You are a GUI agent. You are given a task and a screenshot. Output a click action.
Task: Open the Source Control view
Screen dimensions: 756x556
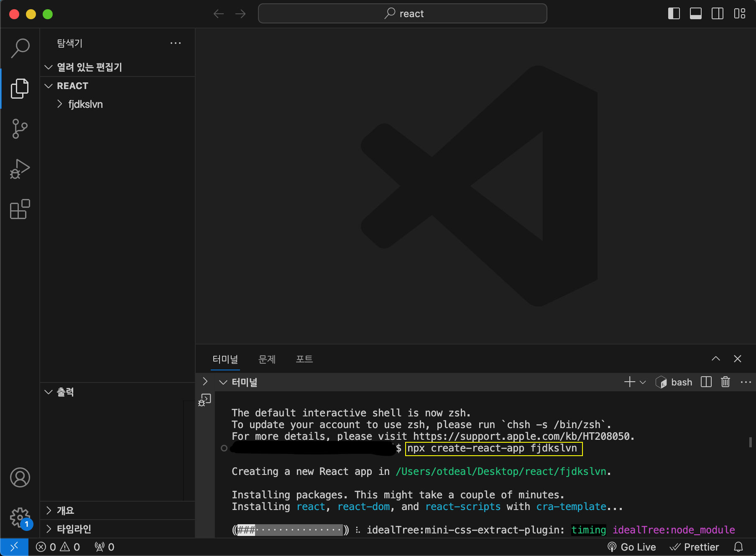(x=20, y=129)
